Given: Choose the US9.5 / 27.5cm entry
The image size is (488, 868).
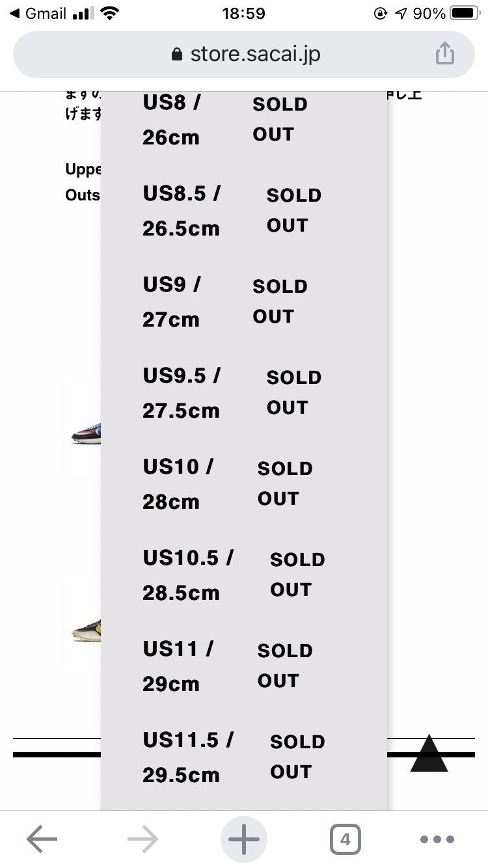Looking at the screenshot, I should (x=244, y=393).
